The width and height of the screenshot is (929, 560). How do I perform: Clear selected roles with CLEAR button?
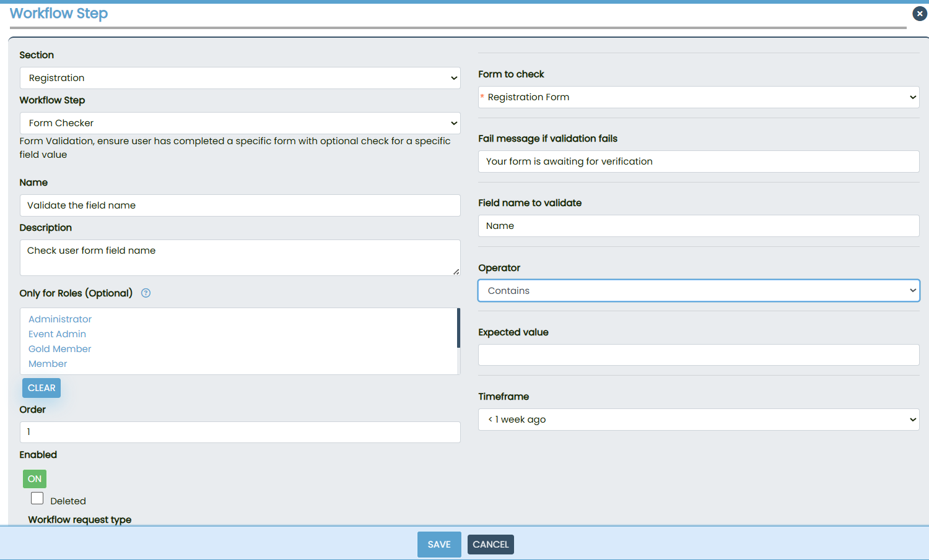(41, 388)
